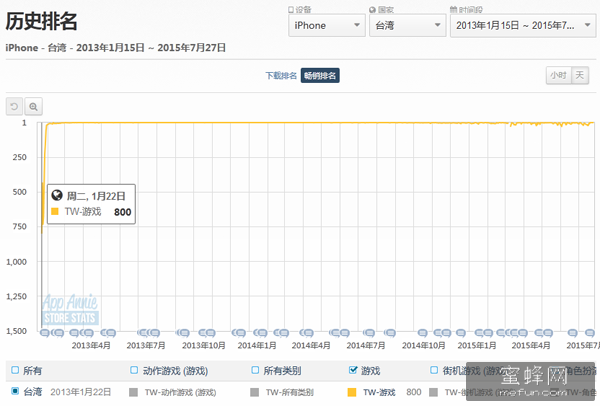Click the App Annie Store Stats logo
This screenshot has width=600, height=406.
click(68, 310)
